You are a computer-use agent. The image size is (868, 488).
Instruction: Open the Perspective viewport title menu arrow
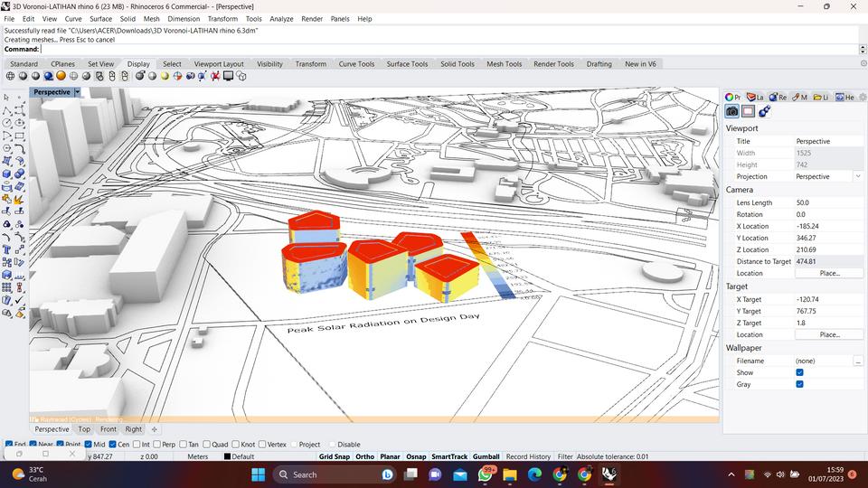(x=78, y=92)
